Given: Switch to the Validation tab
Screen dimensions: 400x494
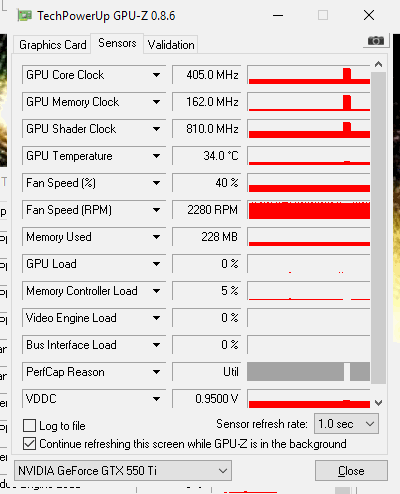Looking at the screenshot, I should click(x=171, y=45).
